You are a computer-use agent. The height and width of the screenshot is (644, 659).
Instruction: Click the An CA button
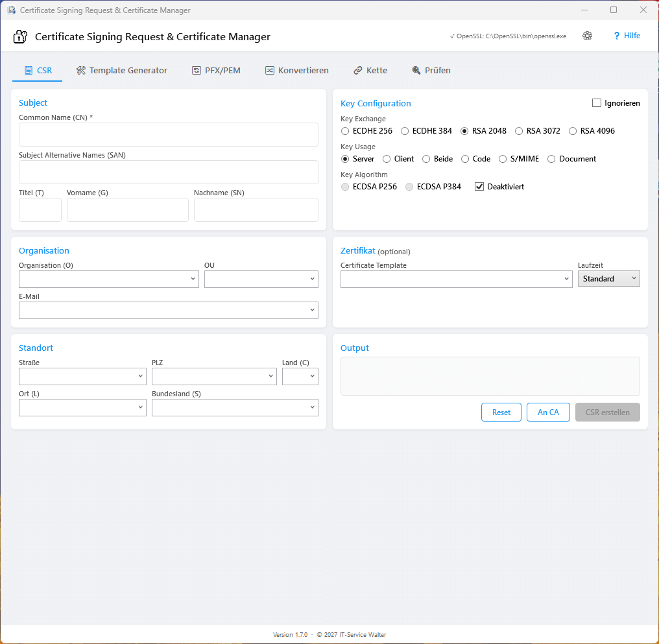[x=548, y=412]
